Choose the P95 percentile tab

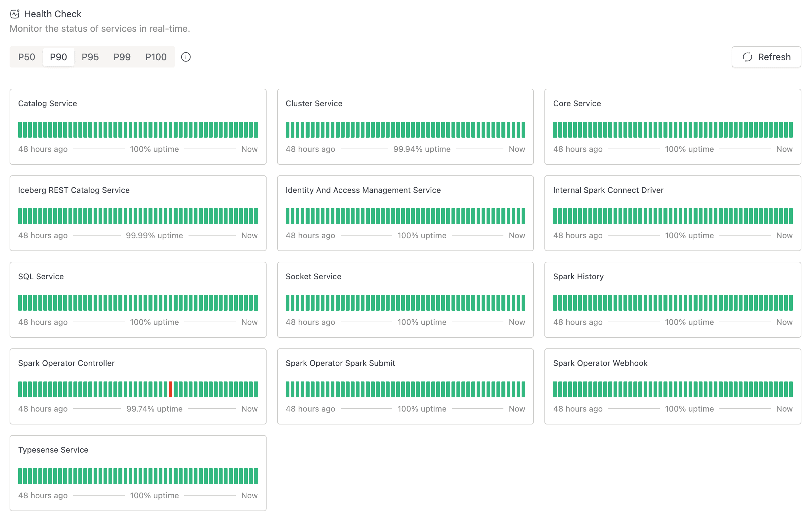click(90, 57)
